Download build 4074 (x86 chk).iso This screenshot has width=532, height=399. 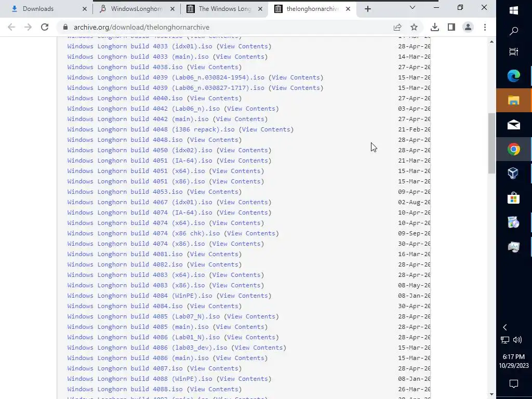pyautogui.click(x=143, y=233)
